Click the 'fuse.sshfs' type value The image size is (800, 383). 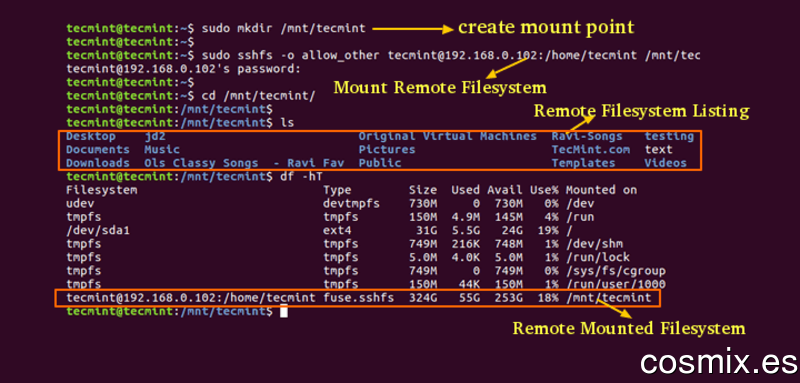pyautogui.click(x=359, y=297)
